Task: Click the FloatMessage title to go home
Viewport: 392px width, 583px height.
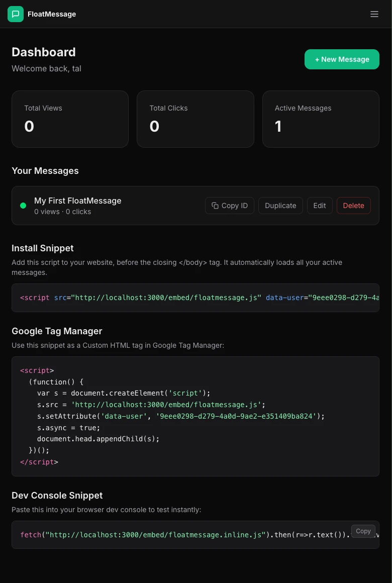Action: (51, 14)
